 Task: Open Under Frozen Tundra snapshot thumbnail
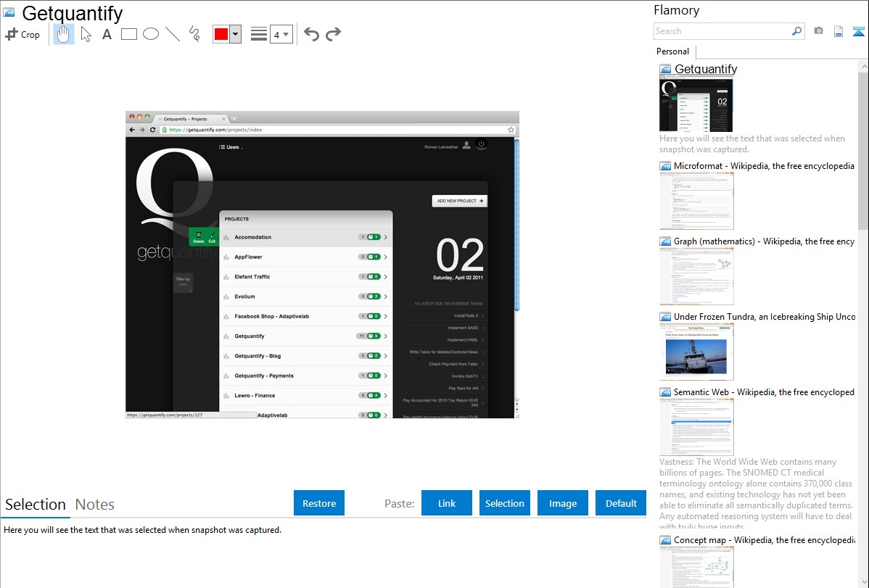pos(696,352)
